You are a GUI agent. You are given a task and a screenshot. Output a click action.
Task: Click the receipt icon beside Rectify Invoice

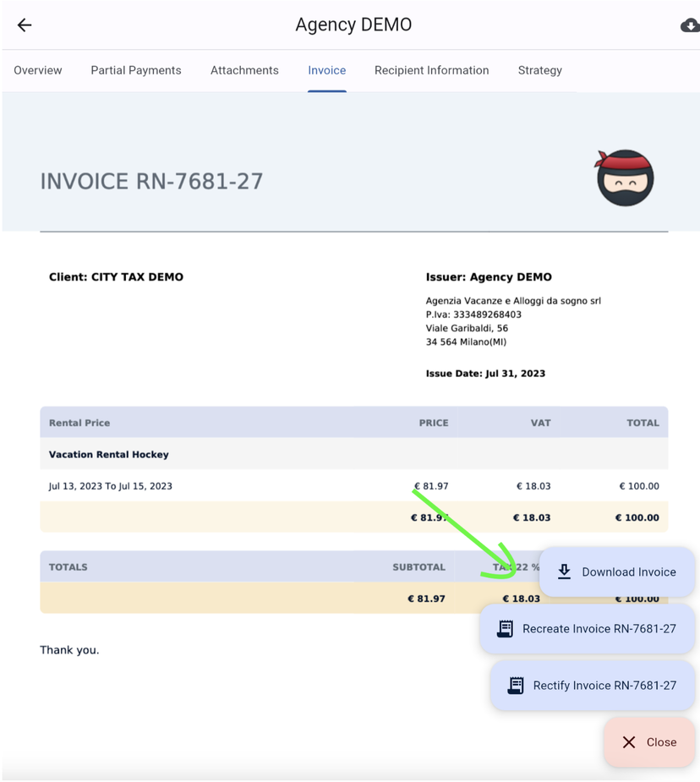516,686
